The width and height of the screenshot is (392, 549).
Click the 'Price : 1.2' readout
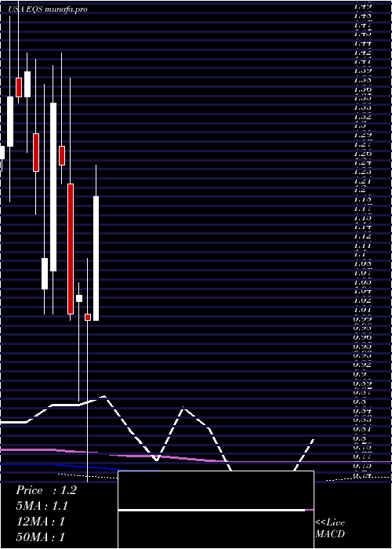[45, 490]
